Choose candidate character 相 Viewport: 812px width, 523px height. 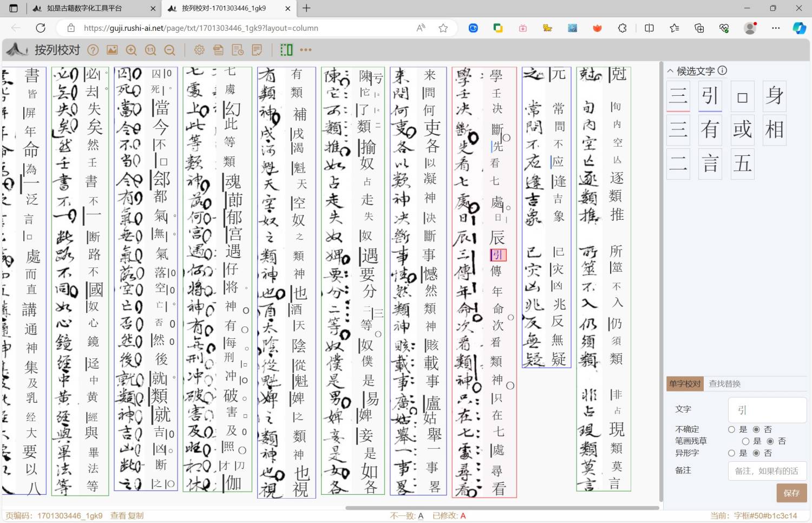tap(775, 130)
